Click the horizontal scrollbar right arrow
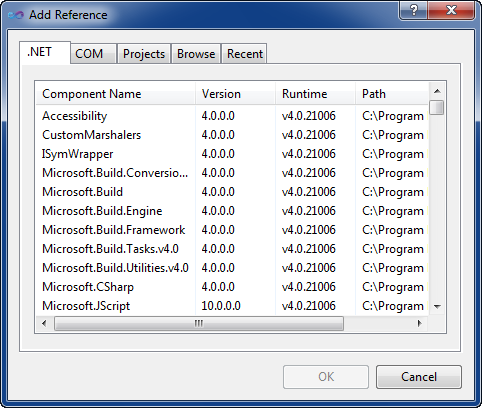 pos(420,323)
